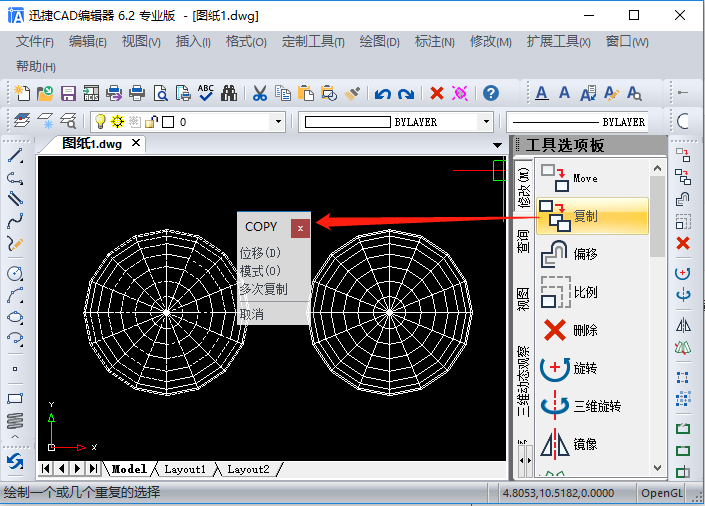The height and width of the screenshot is (506, 705).
Task: Select 镜像 in tool palette
Action: (593, 444)
